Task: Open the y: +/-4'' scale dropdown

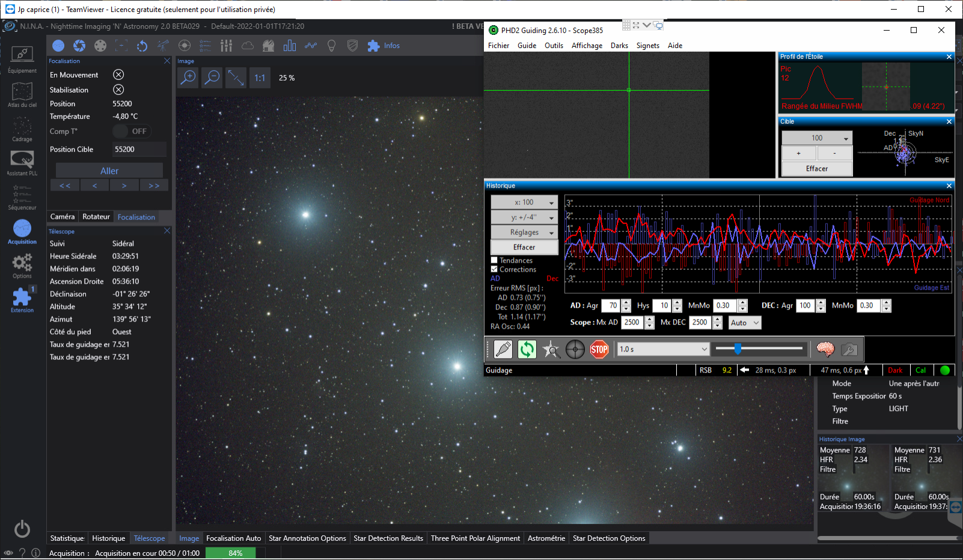Action: point(524,218)
